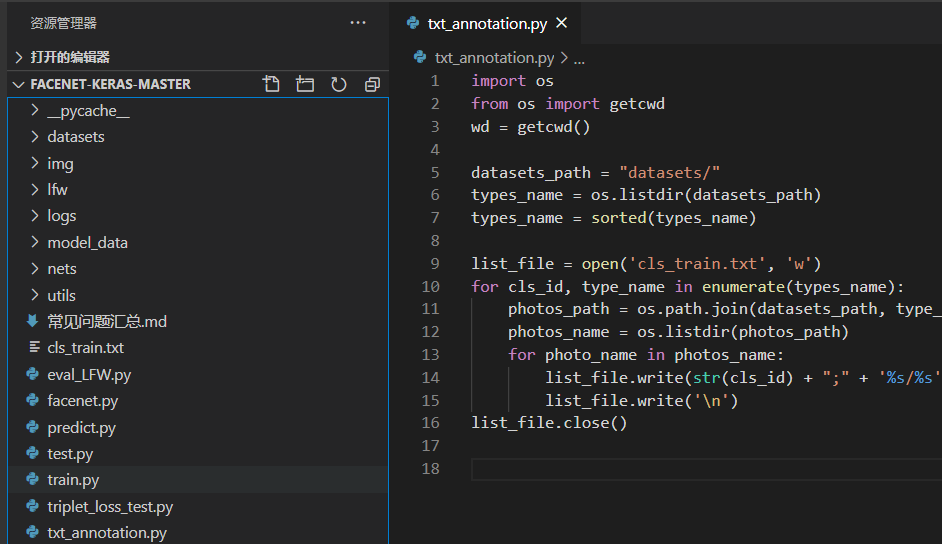The height and width of the screenshot is (544, 942).
Task: Click 'sorted' on line 7
Action: coord(619,218)
